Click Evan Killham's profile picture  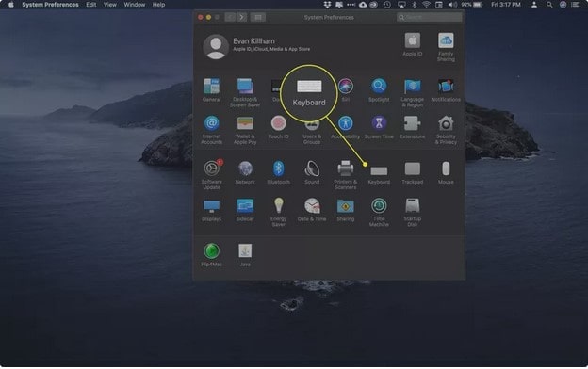coord(216,47)
